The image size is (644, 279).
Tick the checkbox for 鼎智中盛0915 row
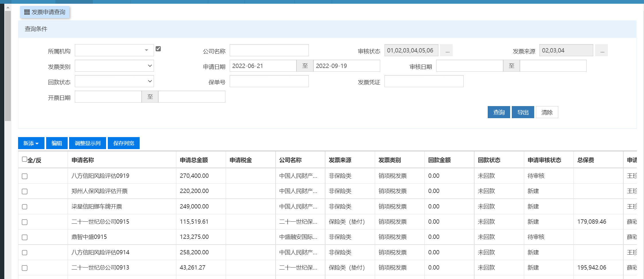[x=25, y=237]
